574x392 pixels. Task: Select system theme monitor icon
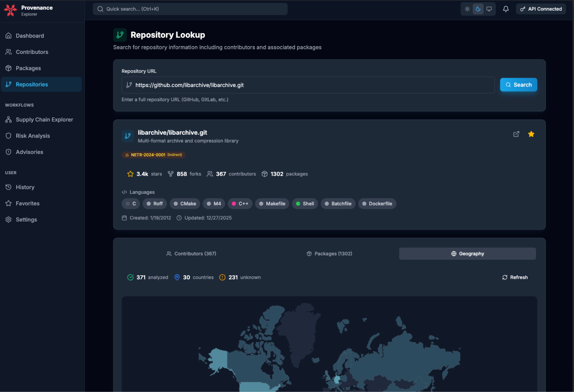(x=489, y=9)
